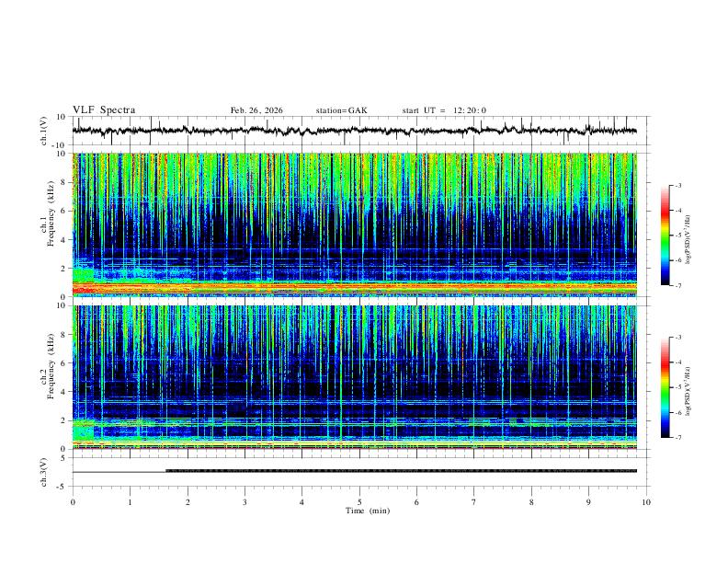Click the time axis tick label "1"
Viewport: 728px width, 563px height.
coord(130,502)
